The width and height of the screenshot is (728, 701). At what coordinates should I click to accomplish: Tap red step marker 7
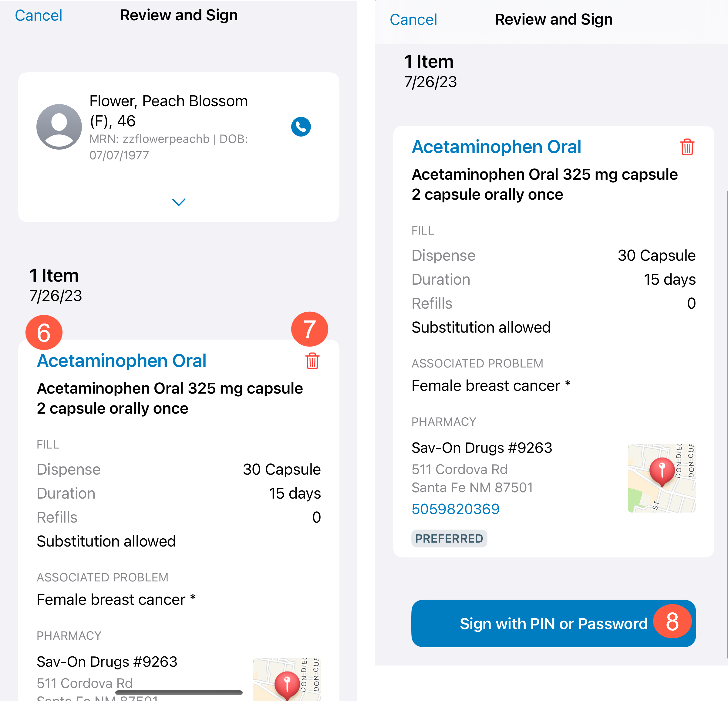309,329
